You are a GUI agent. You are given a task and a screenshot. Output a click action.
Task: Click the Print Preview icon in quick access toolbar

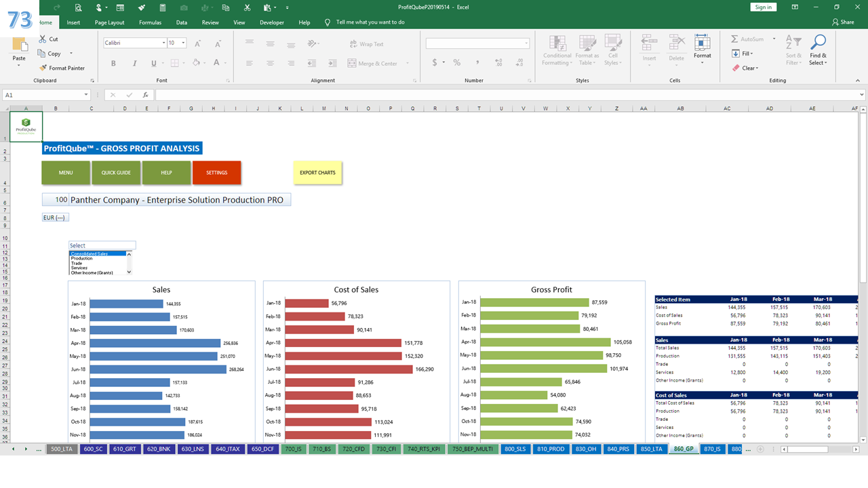79,7
